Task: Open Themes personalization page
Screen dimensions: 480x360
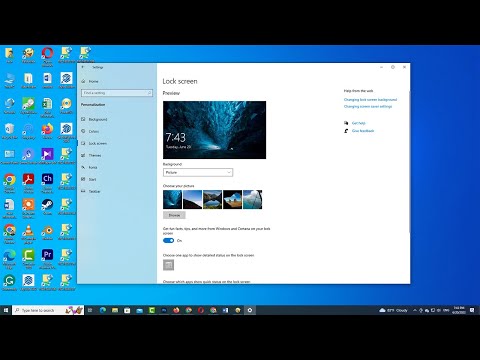Action: [95, 155]
